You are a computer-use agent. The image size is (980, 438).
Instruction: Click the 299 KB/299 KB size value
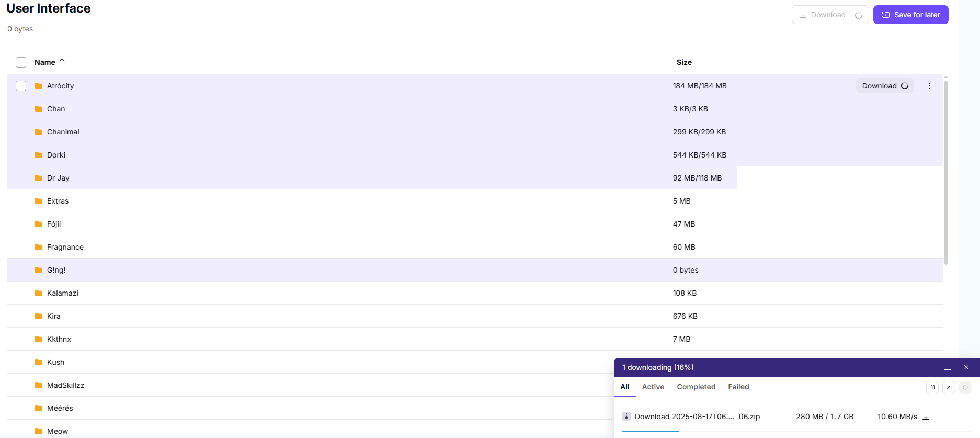point(699,132)
